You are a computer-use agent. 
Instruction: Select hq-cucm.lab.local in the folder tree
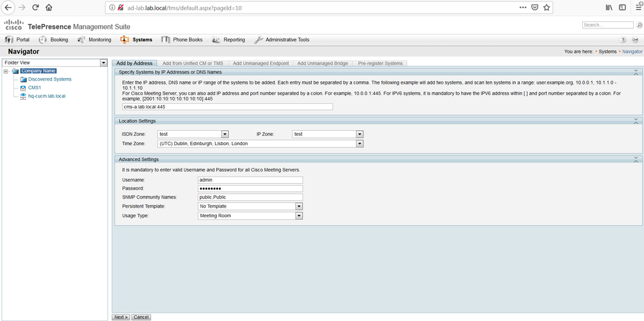coord(47,96)
